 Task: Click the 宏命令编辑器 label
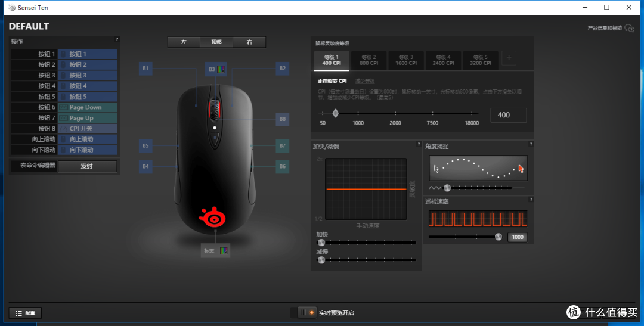(x=38, y=166)
